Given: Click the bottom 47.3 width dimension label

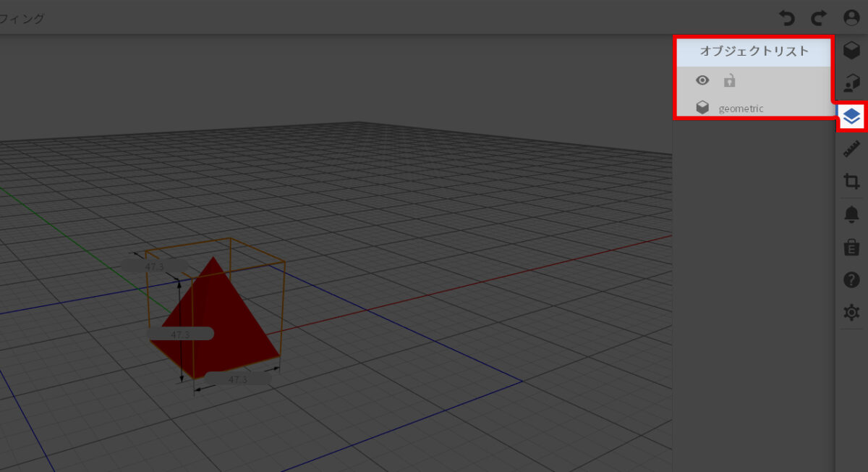Looking at the screenshot, I should coord(237,379).
